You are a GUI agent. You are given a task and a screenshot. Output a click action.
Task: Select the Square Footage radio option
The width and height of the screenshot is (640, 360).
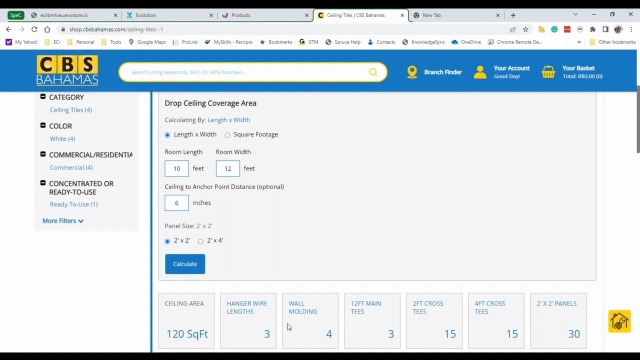227,135
